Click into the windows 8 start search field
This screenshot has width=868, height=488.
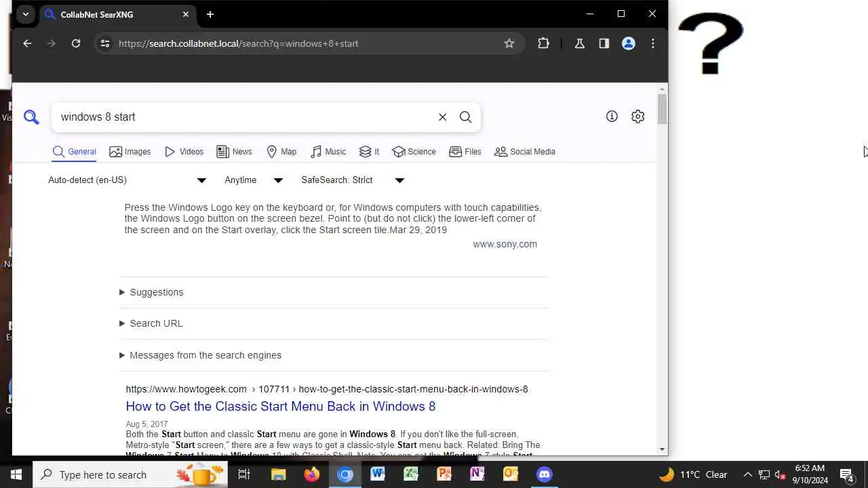(244, 117)
